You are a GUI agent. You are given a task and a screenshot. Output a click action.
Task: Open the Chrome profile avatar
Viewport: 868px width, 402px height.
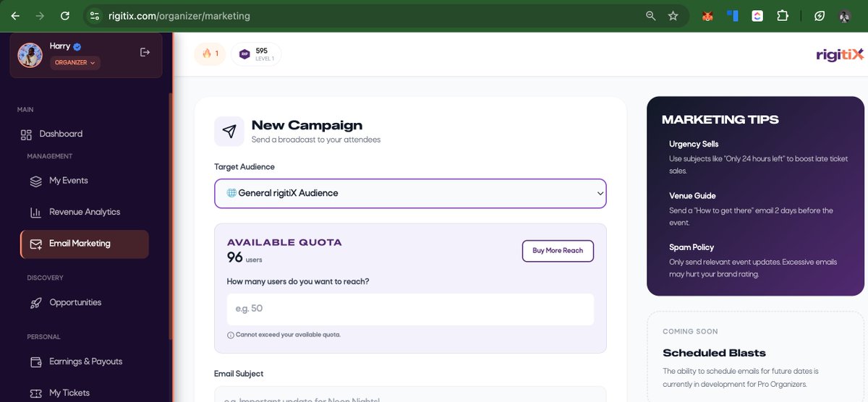(x=845, y=15)
